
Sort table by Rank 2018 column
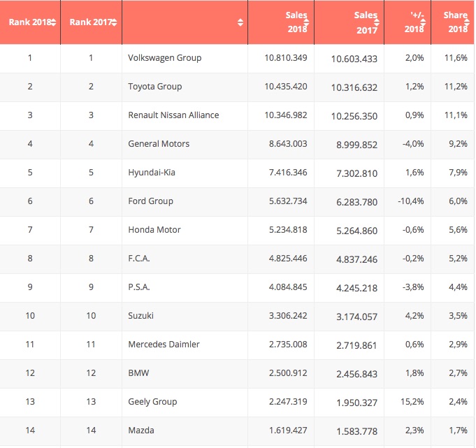(x=53, y=22)
